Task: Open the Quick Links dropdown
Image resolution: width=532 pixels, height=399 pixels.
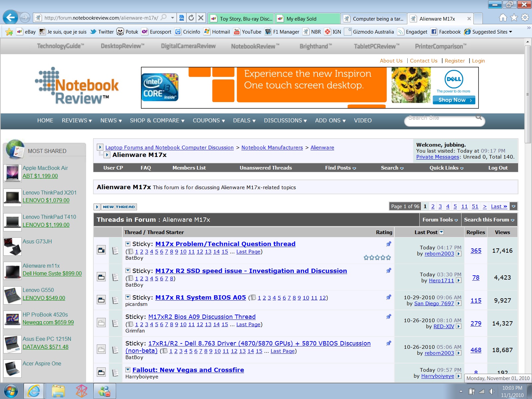Action: coord(446,168)
